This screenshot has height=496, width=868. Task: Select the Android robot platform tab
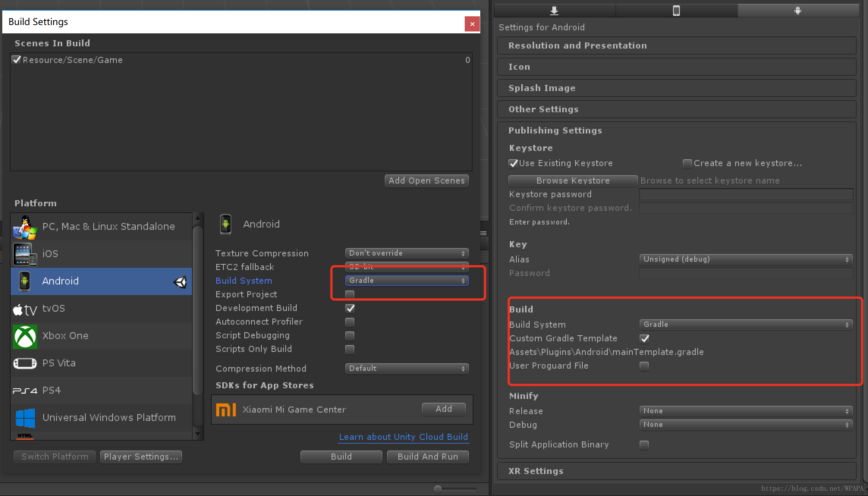coord(798,11)
